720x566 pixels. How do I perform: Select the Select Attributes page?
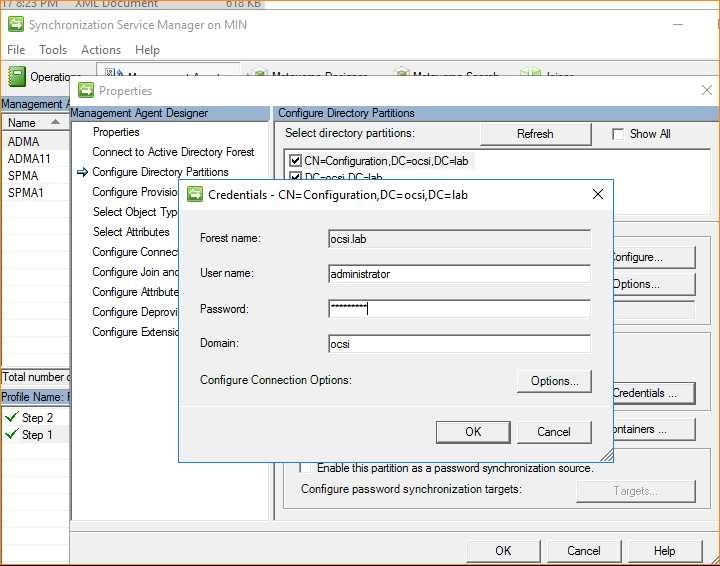pos(131,232)
